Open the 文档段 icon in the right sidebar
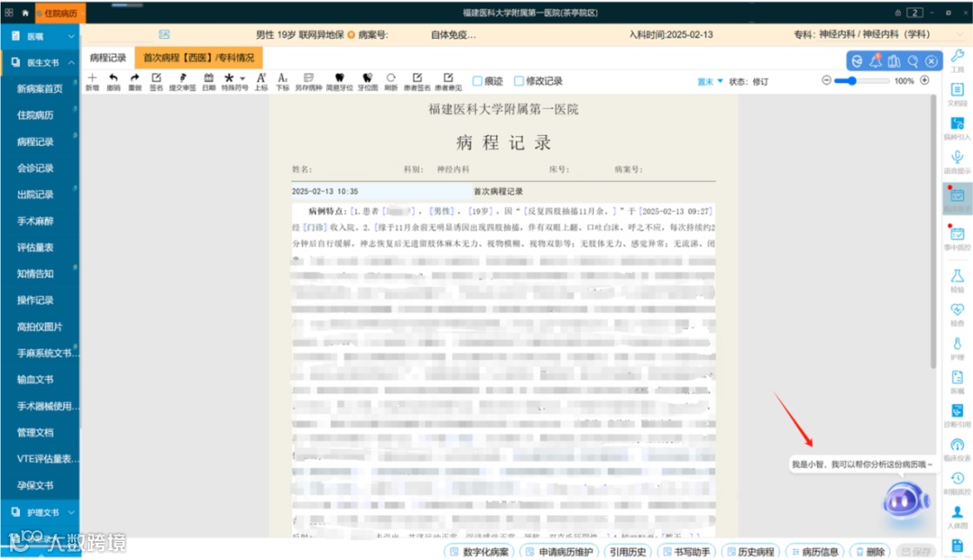This screenshot has width=973, height=560. click(x=958, y=90)
